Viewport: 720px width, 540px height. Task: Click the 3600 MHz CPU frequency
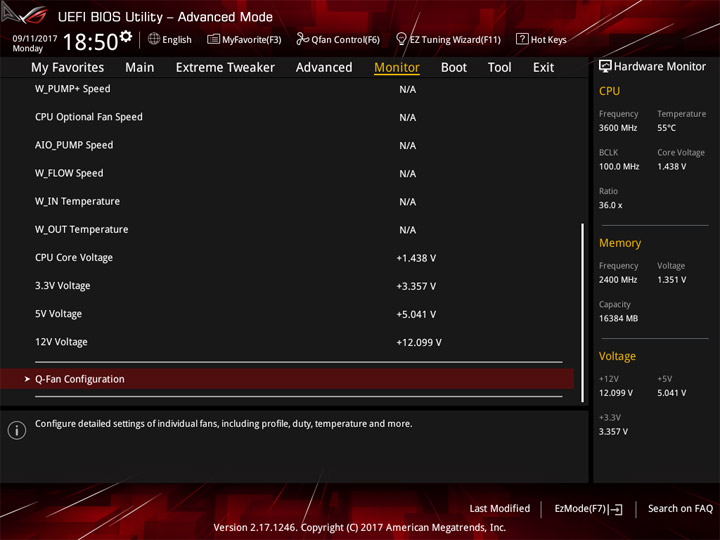618,128
